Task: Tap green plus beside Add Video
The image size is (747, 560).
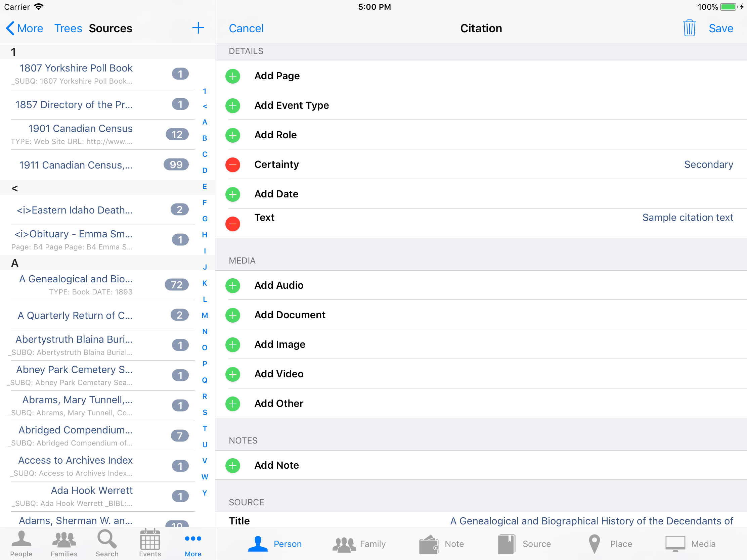Action: tap(233, 374)
